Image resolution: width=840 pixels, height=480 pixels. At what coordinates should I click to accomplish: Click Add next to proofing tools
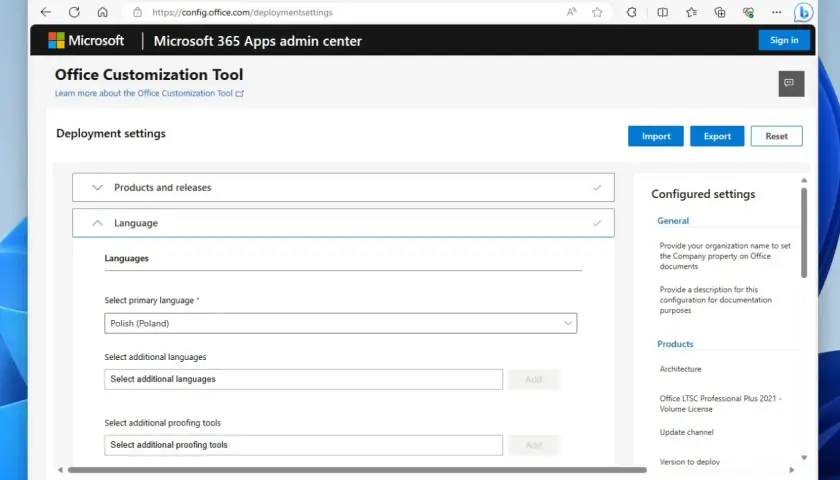pyautogui.click(x=534, y=445)
